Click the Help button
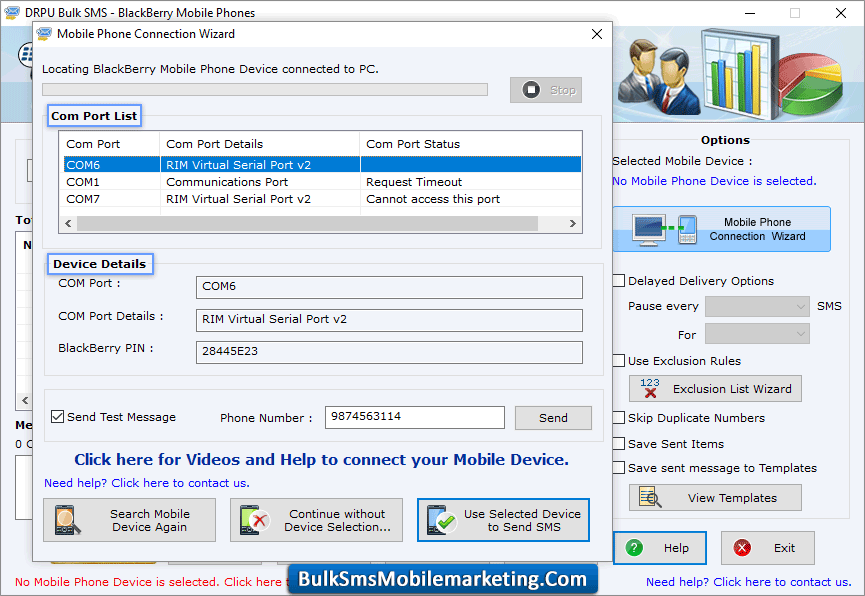The width and height of the screenshot is (865, 596). pos(660,548)
